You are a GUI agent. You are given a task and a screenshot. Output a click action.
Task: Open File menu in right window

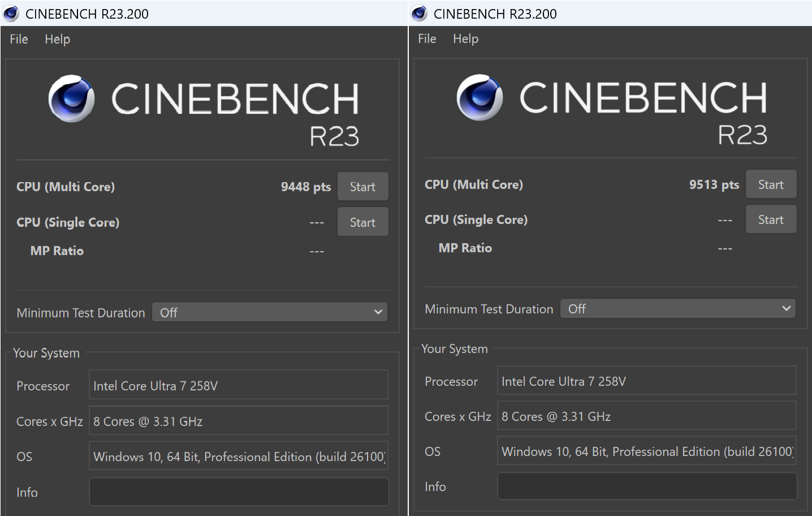[427, 38]
